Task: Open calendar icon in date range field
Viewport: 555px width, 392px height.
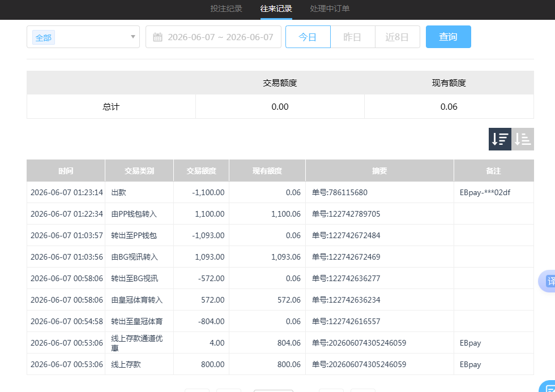Action: pos(157,37)
